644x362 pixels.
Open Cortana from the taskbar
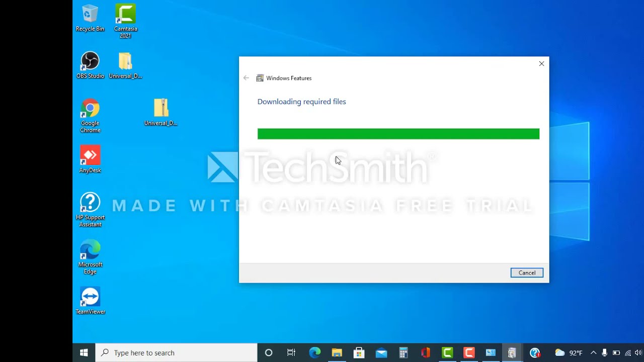[269, 352]
